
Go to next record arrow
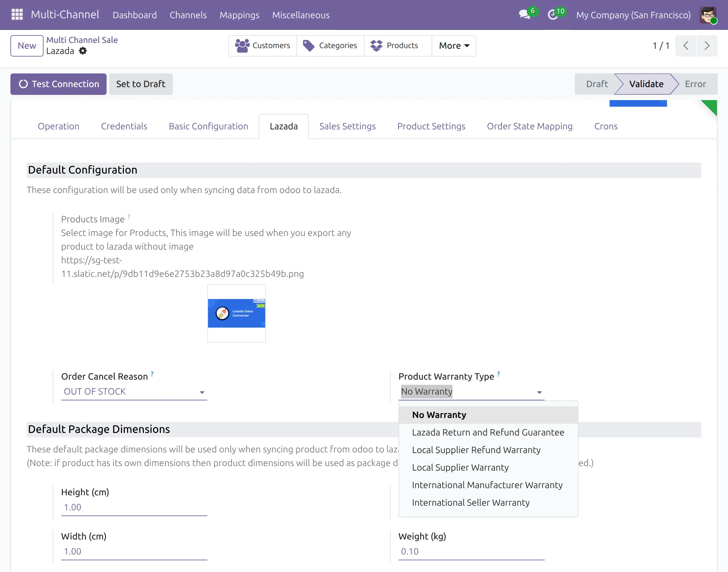707,45
